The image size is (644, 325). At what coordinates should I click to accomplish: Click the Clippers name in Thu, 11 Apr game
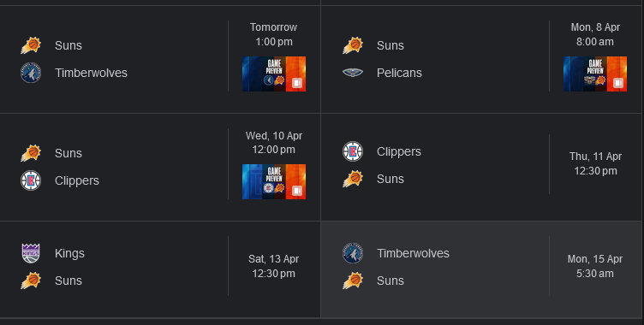point(399,151)
